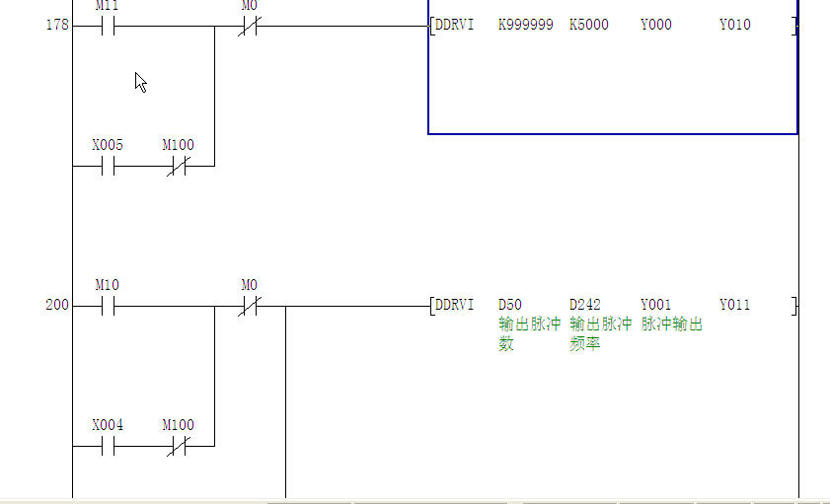The image size is (830, 504).
Task: Select the X004 normally-open contact
Action: [108, 446]
